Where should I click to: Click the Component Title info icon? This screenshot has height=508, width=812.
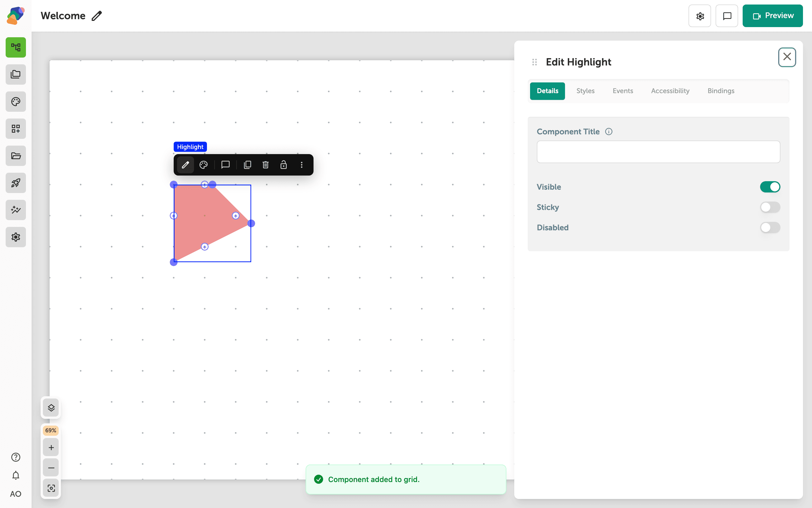click(609, 132)
